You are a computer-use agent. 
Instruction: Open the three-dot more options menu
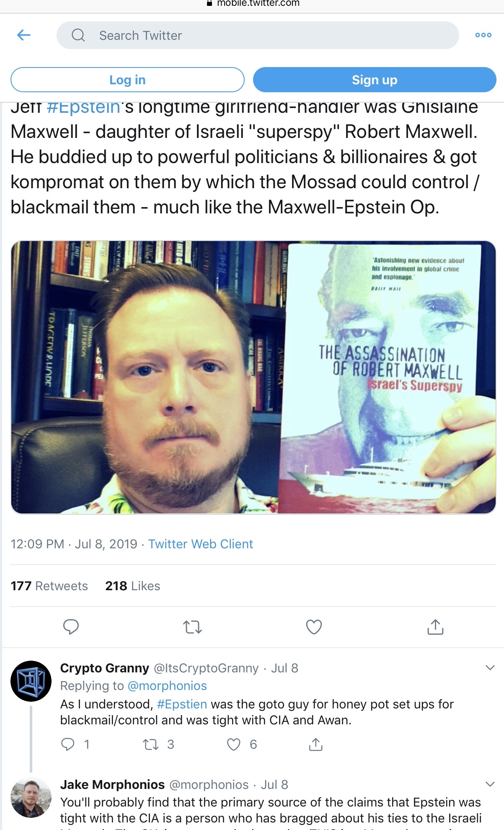(x=483, y=35)
